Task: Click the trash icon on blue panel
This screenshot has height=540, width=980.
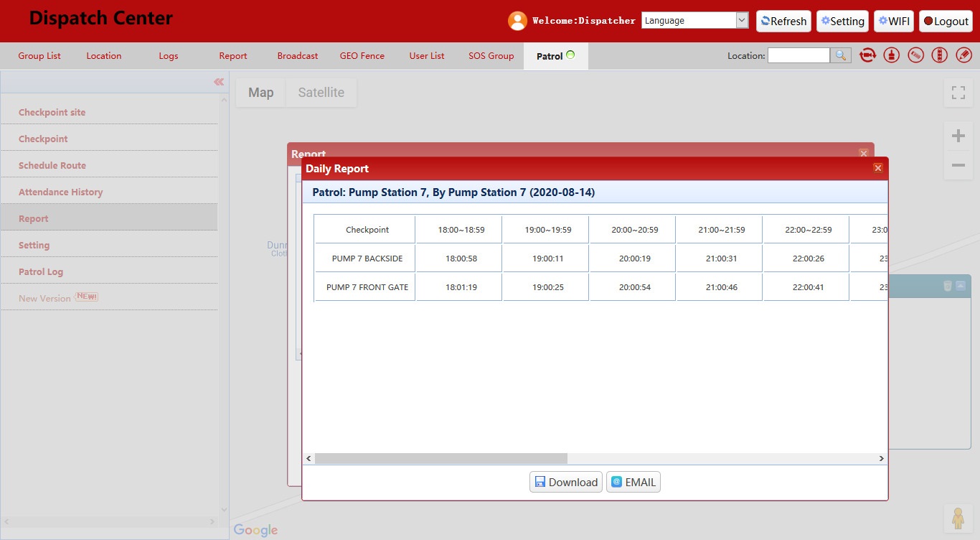Action: click(x=947, y=286)
